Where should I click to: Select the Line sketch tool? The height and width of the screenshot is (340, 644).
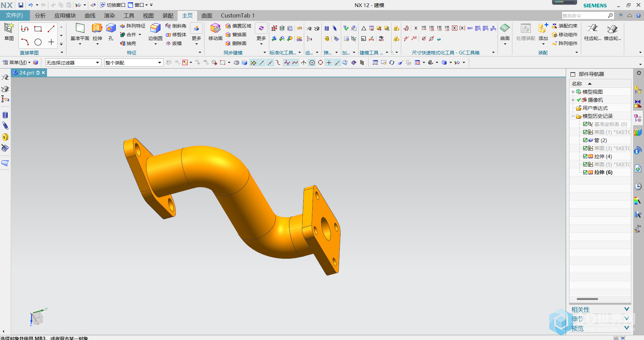click(51, 29)
